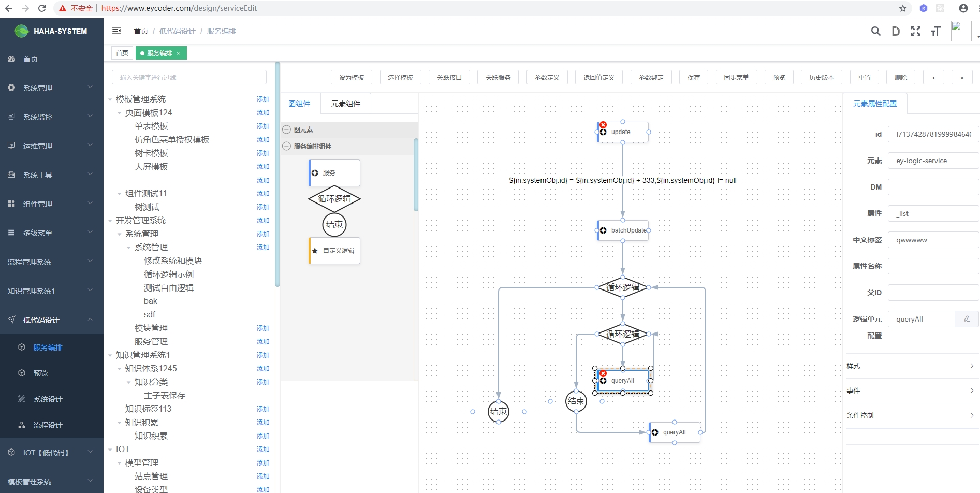Click the 设为模板 button
This screenshot has height=493, width=980.
[x=352, y=77]
